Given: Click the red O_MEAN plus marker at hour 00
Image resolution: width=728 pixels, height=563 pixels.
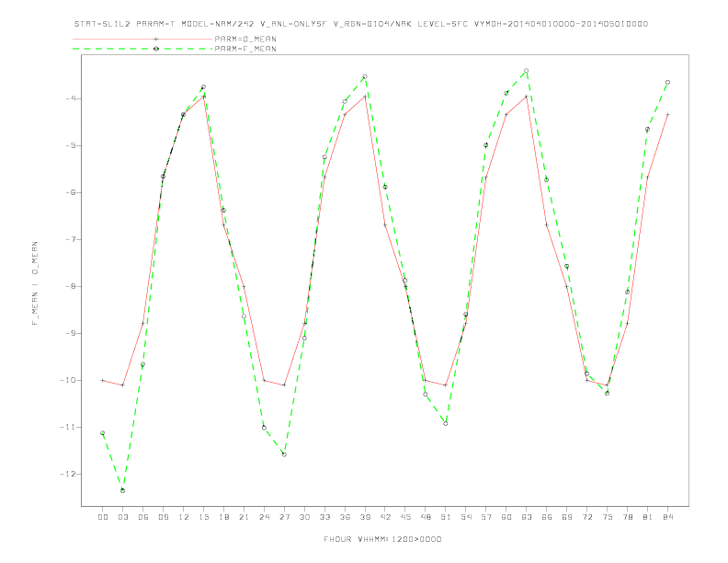Looking at the screenshot, I should [x=103, y=381].
